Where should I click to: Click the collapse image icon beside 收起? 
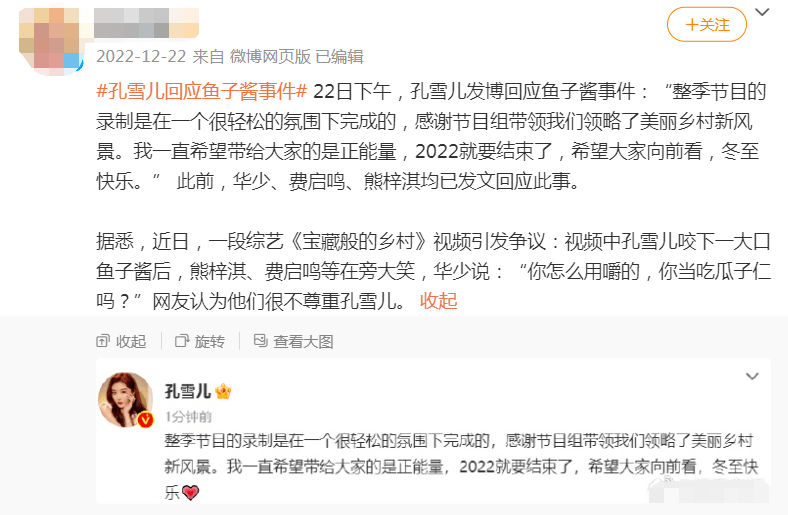click(103, 341)
